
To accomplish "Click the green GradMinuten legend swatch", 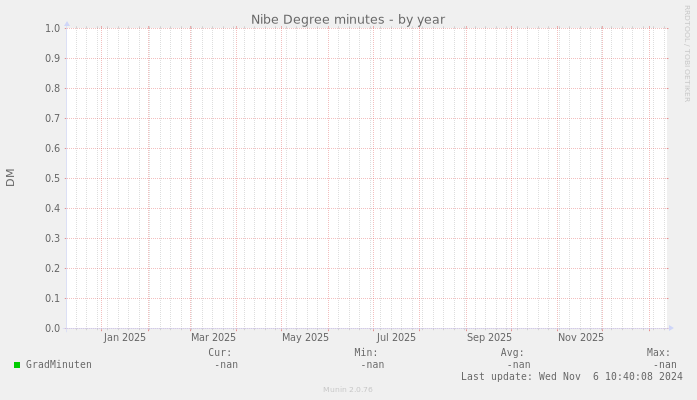I will (x=17, y=365).
